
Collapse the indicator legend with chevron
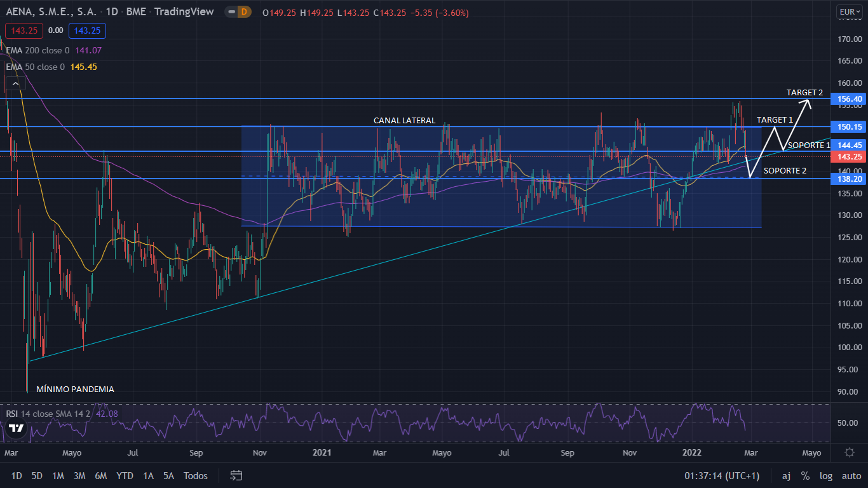coord(15,83)
